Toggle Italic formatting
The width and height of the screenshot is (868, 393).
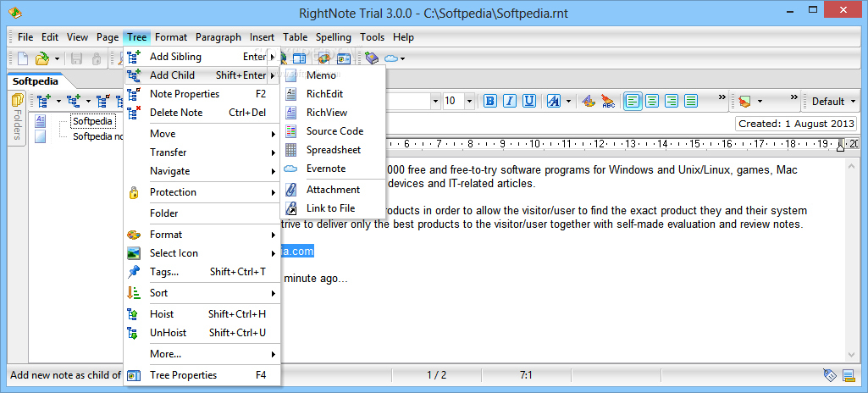pos(509,101)
